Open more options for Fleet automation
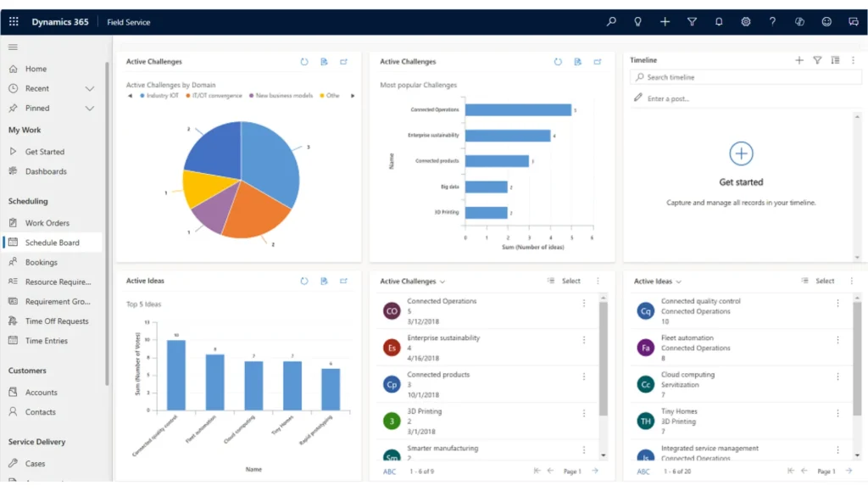This screenshot has width=868, height=491. coord(837,340)
